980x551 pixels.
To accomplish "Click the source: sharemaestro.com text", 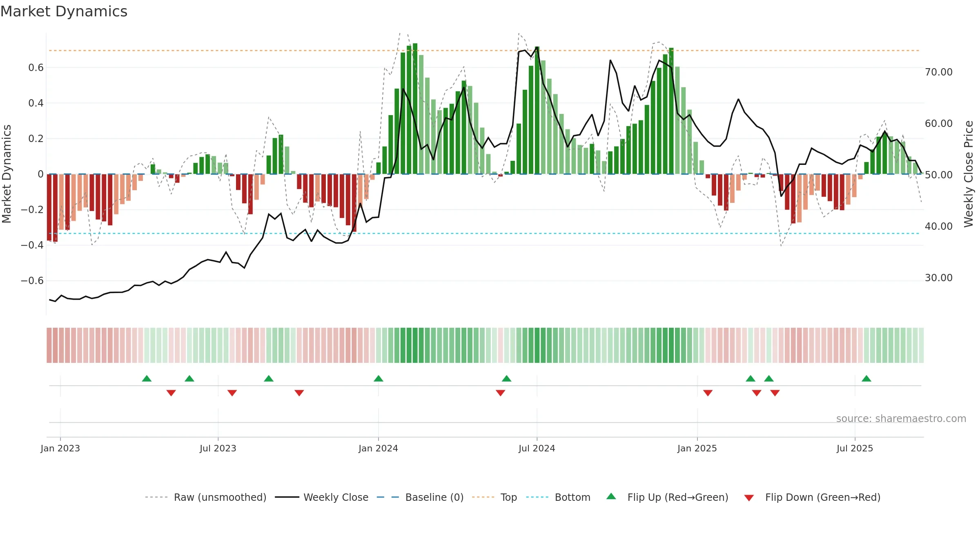I will click(x=901, y=418).
